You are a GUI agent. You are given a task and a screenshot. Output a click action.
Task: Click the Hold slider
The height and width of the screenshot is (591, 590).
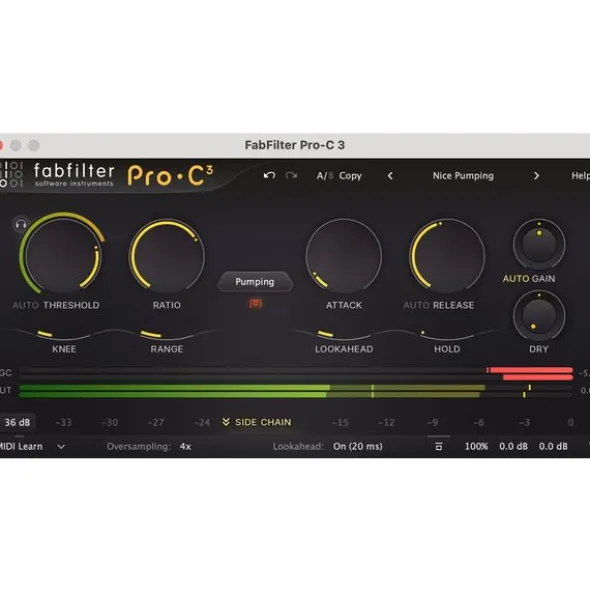[447, 334]
